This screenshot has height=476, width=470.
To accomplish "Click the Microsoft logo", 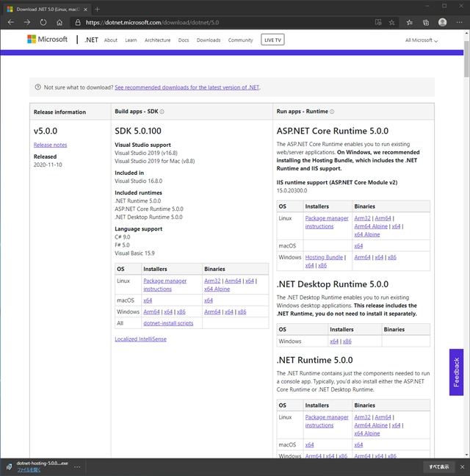I will (x=47, y=39).
